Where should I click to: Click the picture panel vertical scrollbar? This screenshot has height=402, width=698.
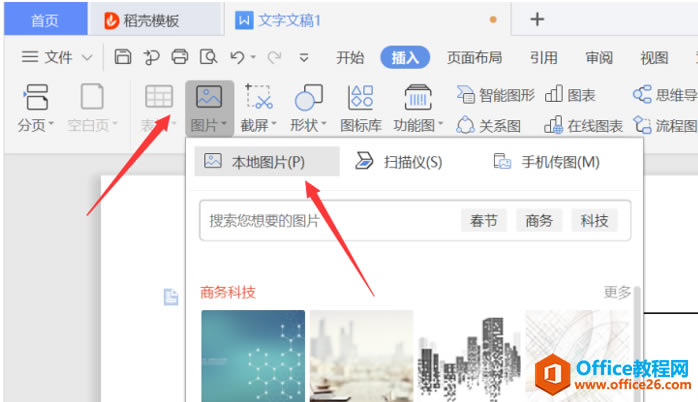[637, 344]
